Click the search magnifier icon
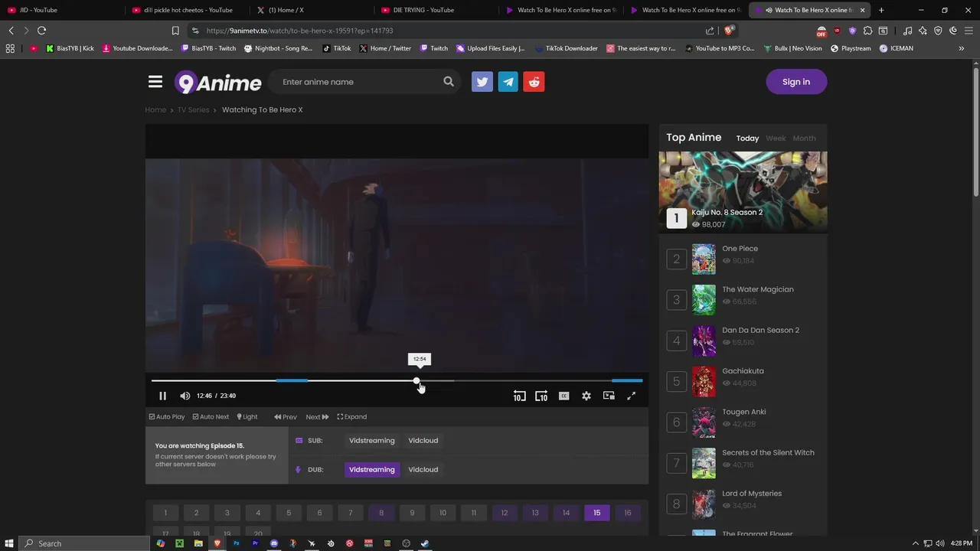 (x=448, y=82)
